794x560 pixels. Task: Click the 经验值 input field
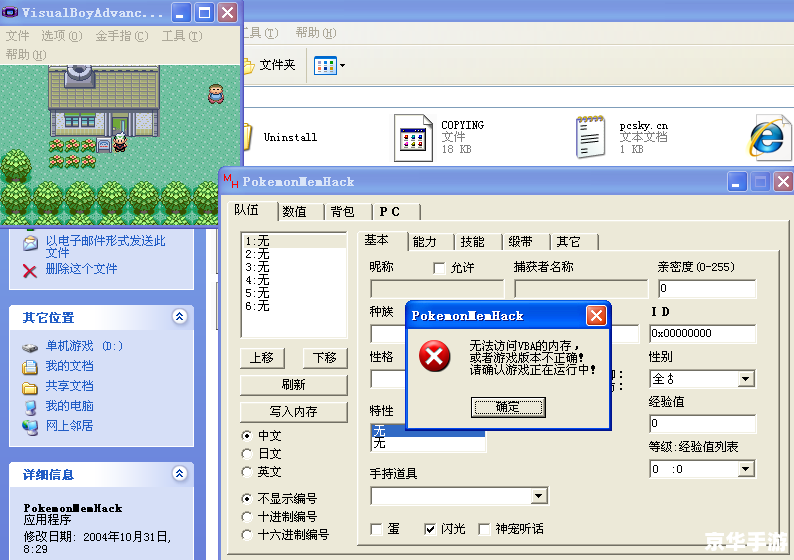pos(703,423)
